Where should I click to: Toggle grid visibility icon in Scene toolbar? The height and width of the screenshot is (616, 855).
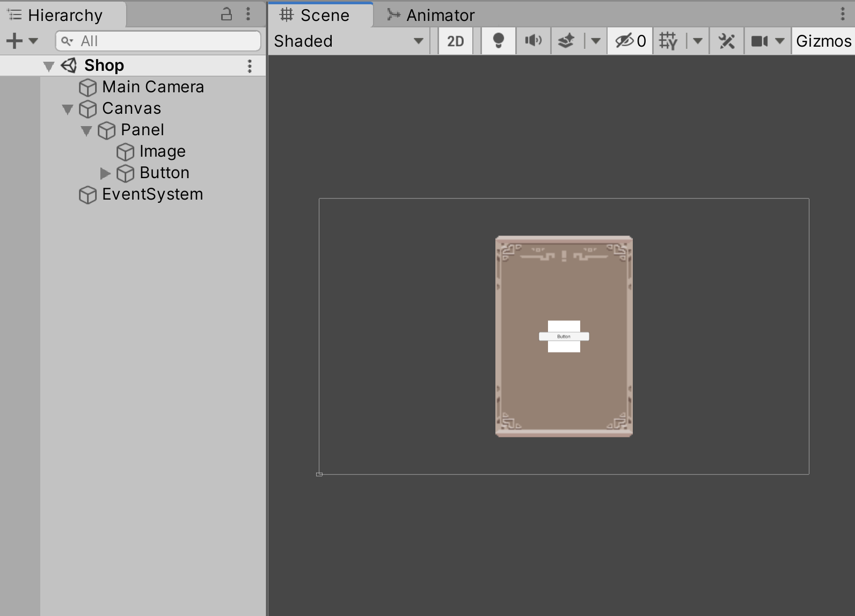coord(668,41)
